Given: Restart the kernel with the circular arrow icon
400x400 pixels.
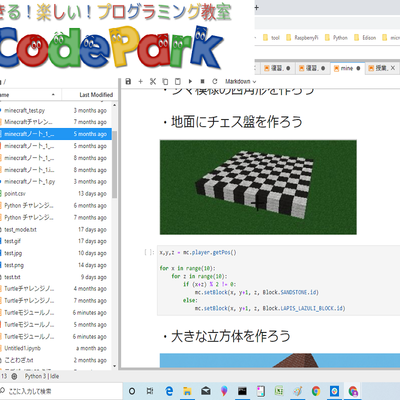Looking at the screenshot, I should (215, 81).
